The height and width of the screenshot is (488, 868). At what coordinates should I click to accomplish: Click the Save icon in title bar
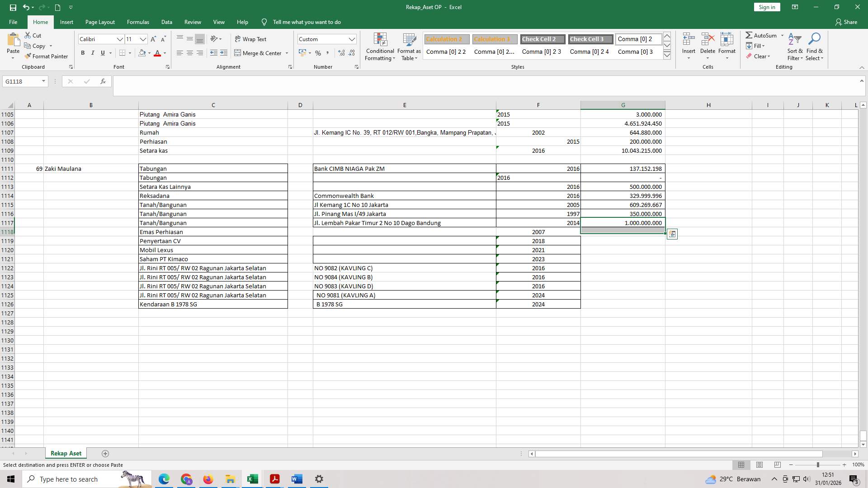(x=13, y=7)
